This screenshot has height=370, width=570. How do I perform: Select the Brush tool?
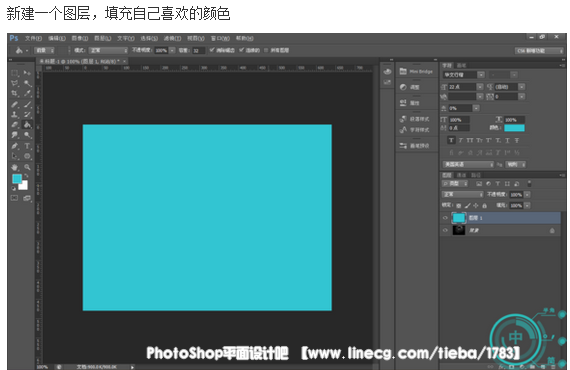27,105
